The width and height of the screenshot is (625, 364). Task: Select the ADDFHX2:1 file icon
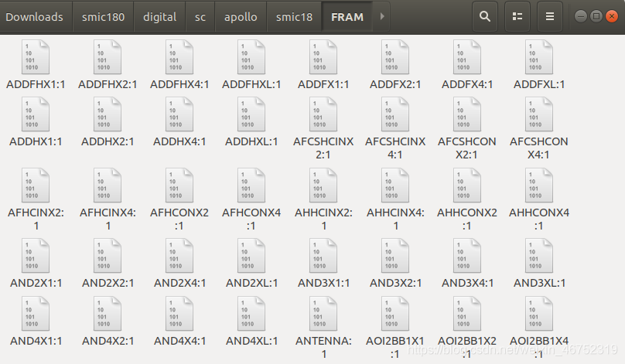pos(108,57)
